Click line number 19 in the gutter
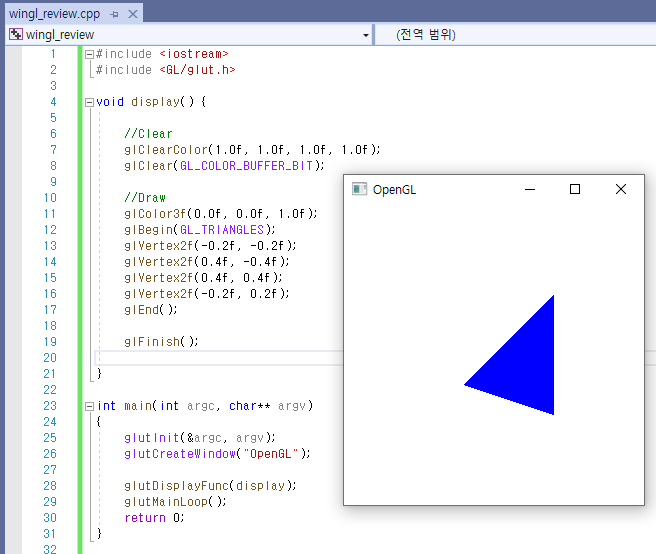The height and width of the screenshot is (554, 656). [x=50, y=342]
